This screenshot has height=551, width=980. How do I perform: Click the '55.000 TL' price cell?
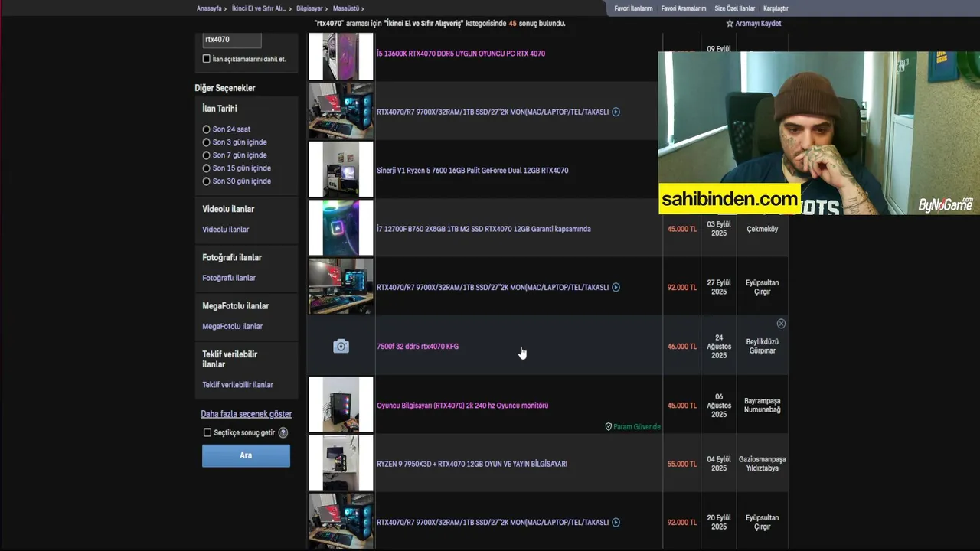coord(681,464)
